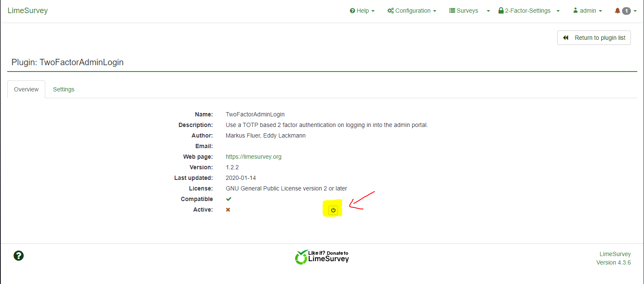Click the red Active cross mark
This screenshot has width=644, height=284.
[x=228, y=210]
